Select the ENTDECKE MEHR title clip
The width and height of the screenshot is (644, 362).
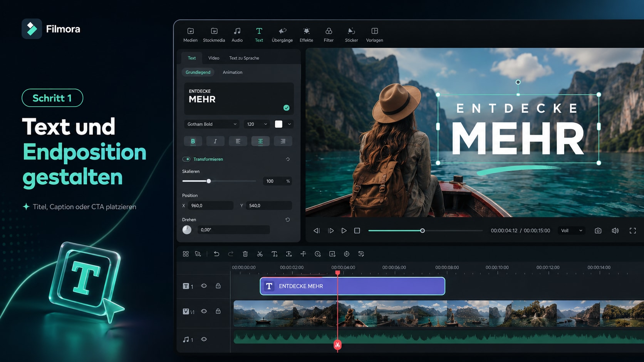tap(352, 286)
